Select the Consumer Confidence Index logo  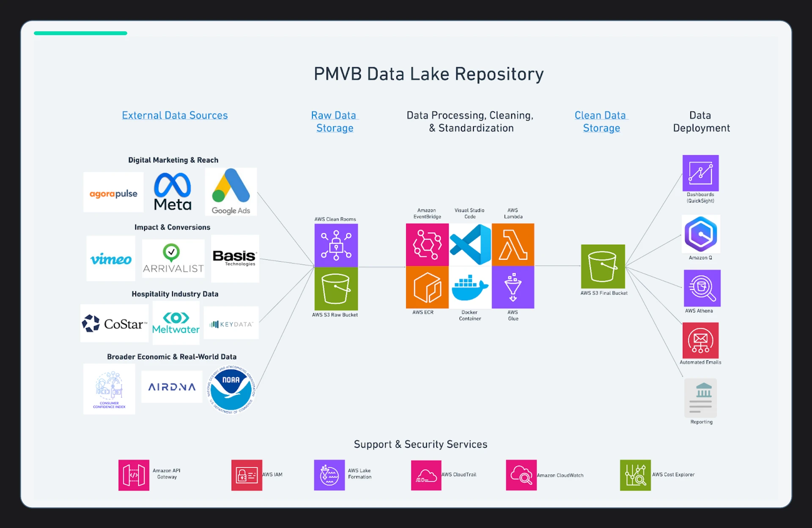pos(109,389)
